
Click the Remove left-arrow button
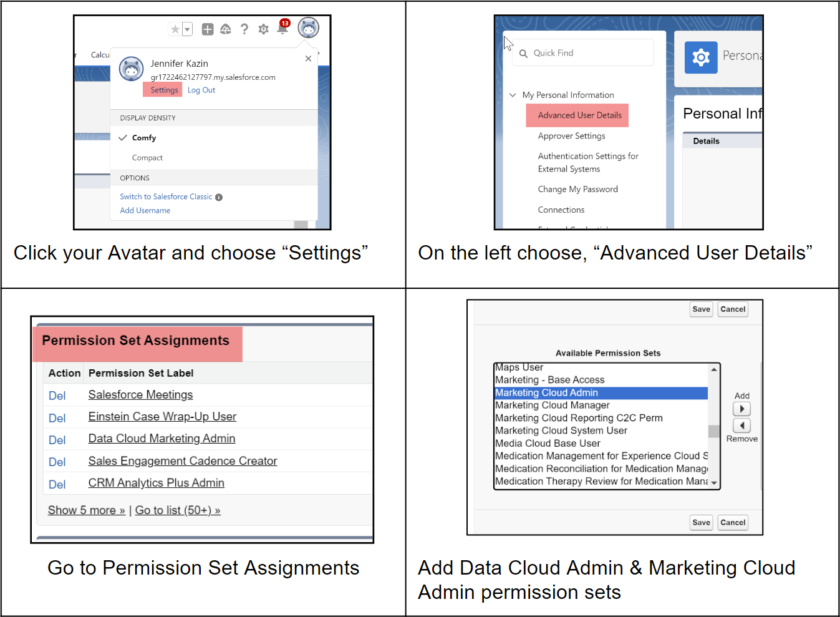741,425
